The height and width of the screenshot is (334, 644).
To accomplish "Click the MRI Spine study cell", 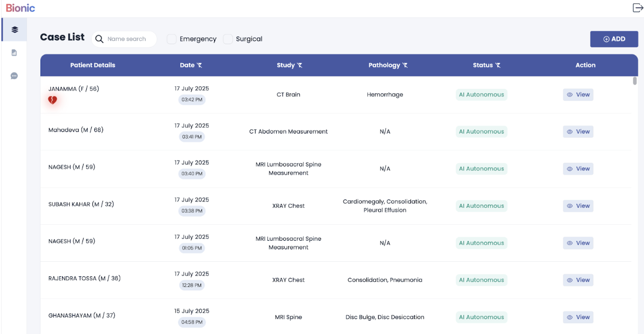I will tap(289, 317).
